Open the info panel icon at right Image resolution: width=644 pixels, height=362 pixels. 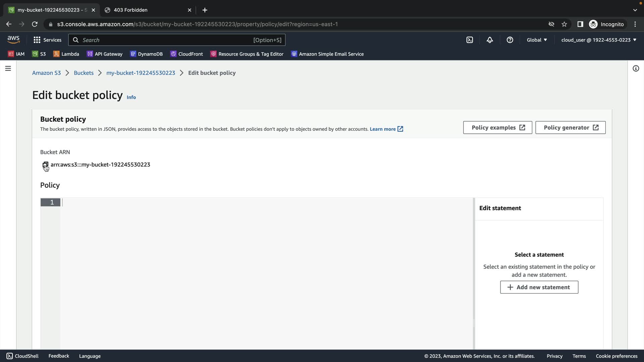(636, 68)
